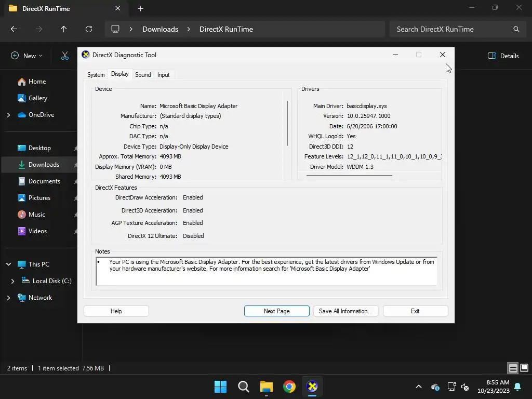Click the DirectX Diagnostic Tool title icon
532x399 pixels.
pos(86,55)
